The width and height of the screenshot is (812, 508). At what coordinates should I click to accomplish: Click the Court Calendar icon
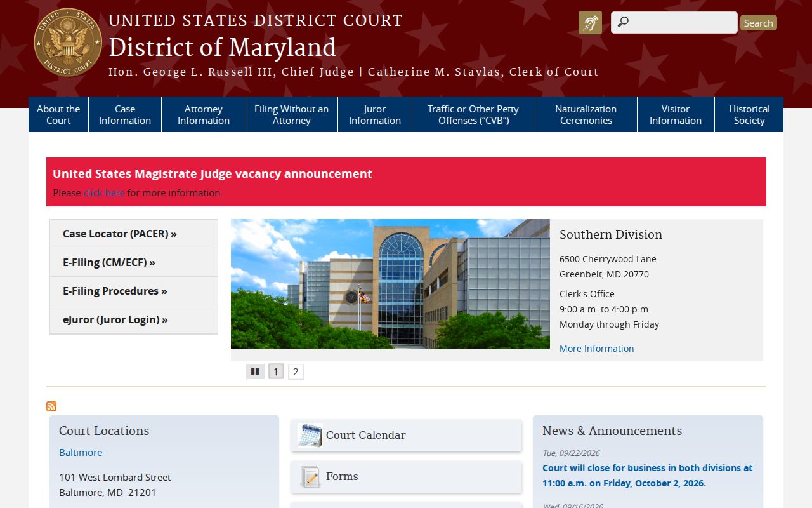coord(310,436)
